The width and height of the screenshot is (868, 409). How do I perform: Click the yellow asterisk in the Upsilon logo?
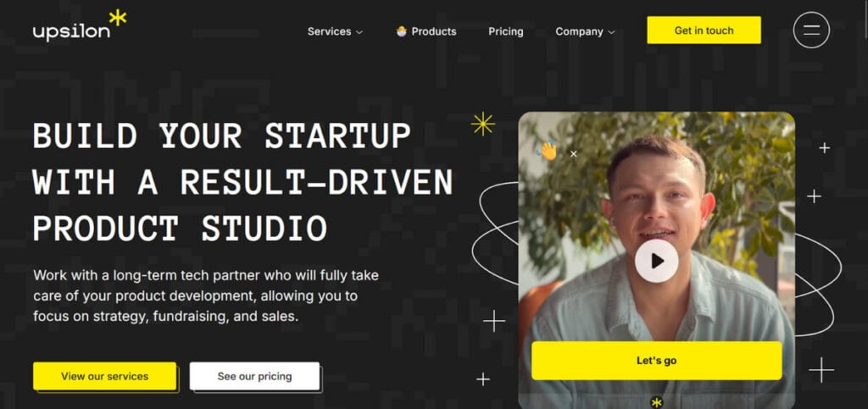click(118, 17)
